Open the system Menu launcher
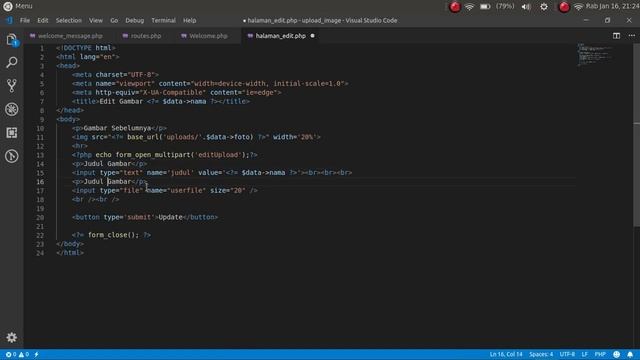The image size is (640, 360). [x=18, y=6]
